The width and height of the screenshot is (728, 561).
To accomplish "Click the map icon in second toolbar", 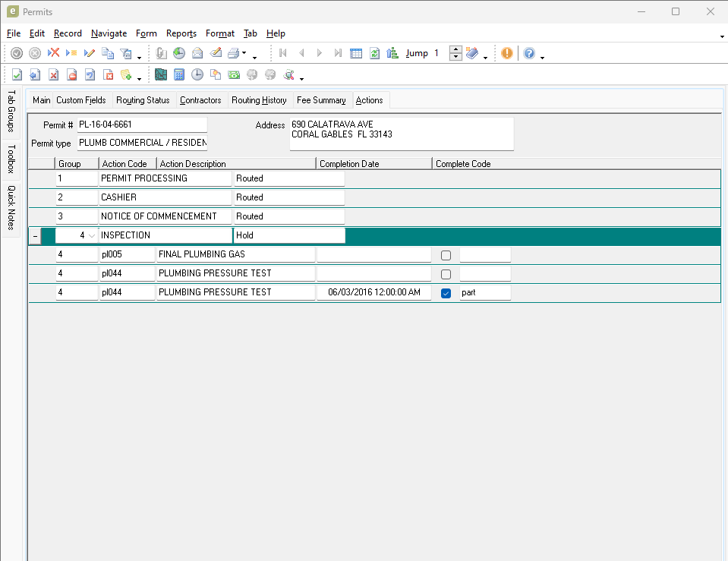I will click(161, 74).
